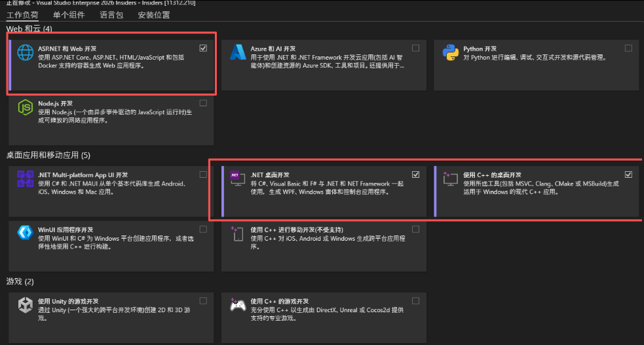Screen dimensions: 644x345
Task: Click the C++ desktop workload description
Action: pyautogui.click(x=541, y=188)
